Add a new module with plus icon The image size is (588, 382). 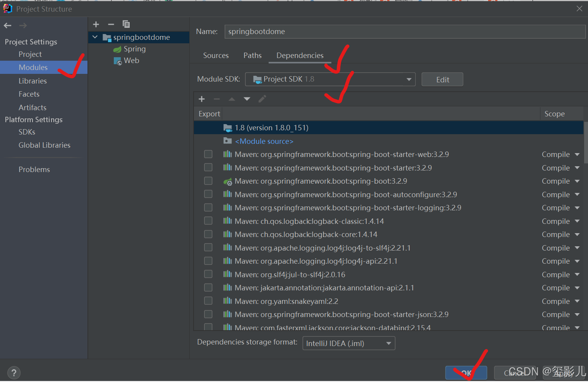tap(96, 24)
